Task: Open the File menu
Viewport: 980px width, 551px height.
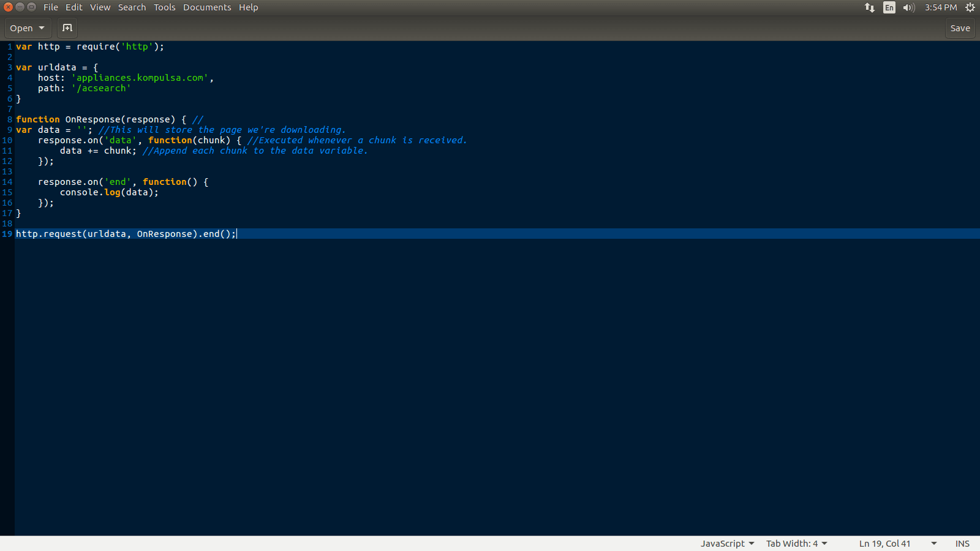Action: pos(51,7)
